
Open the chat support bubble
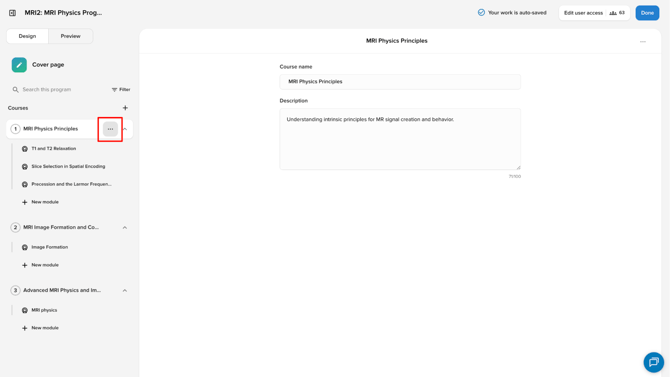(x=654, y=362)
